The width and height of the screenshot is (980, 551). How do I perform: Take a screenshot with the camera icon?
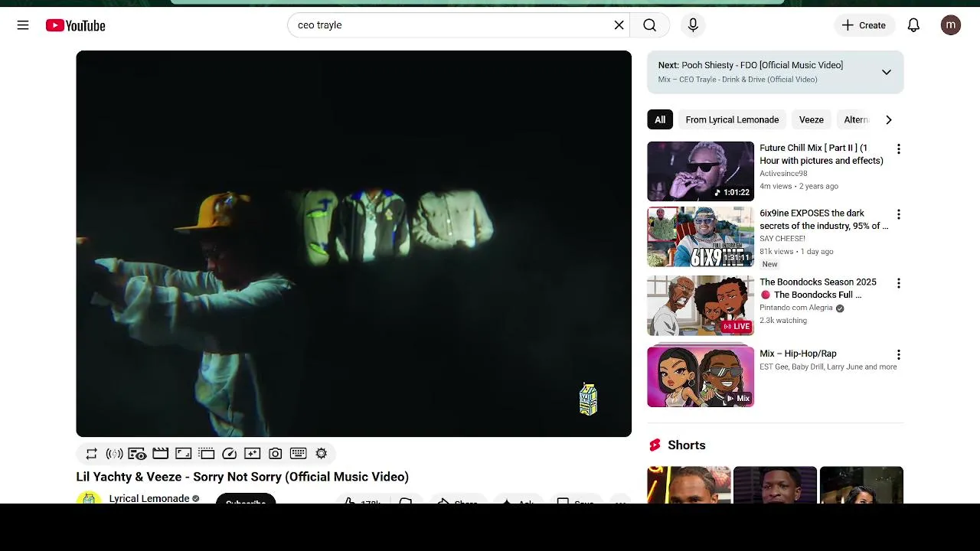[275, 454]
